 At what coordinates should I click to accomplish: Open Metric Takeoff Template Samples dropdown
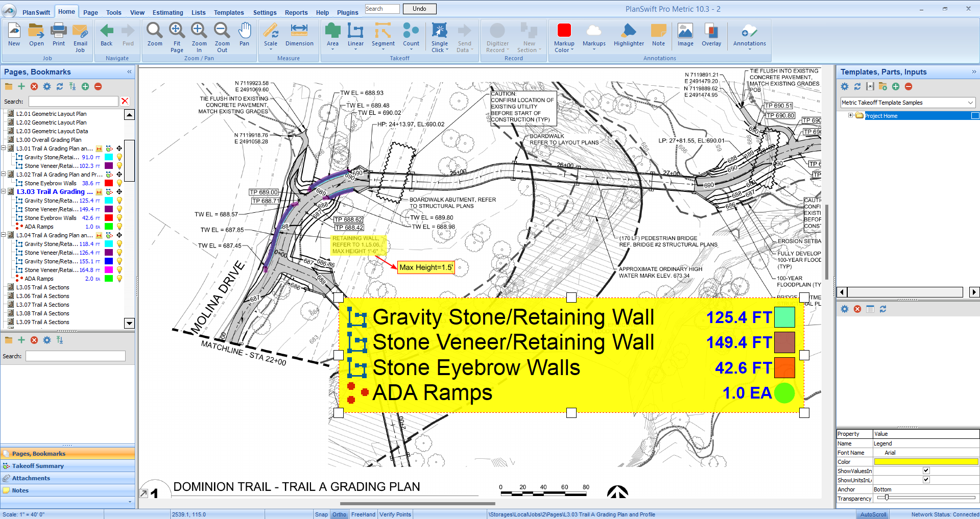(x=970, y=103)
